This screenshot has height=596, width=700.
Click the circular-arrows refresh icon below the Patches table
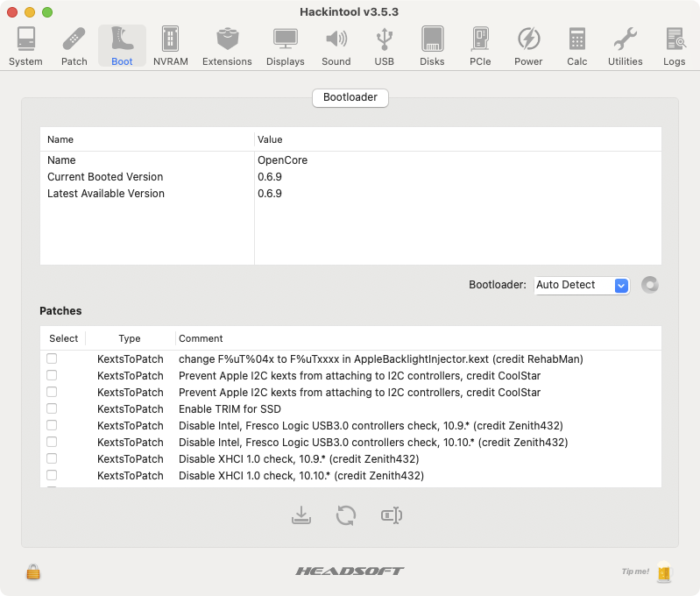346,515
